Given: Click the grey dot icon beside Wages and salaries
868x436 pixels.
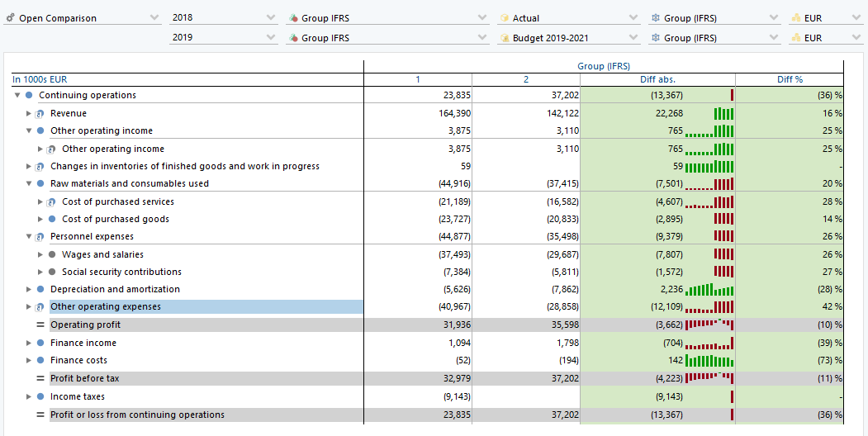Looking at the screenshot, I should 52,255.
